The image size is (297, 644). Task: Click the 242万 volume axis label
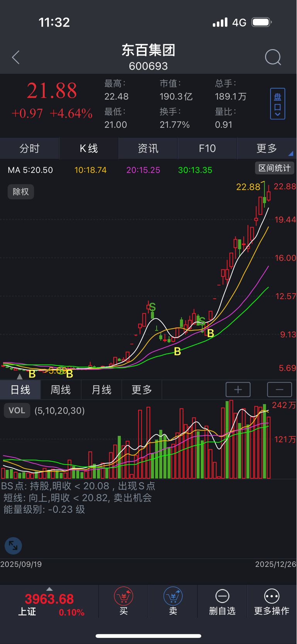284,405
